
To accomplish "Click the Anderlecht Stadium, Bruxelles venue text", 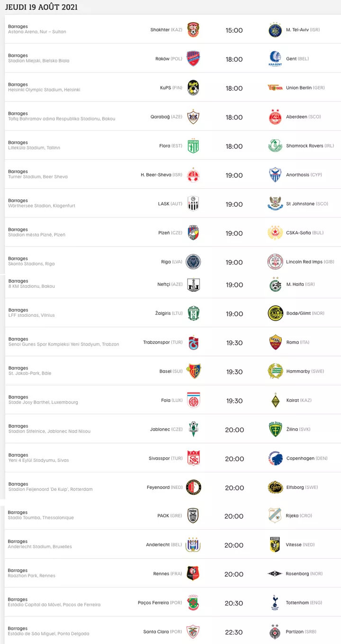I will [40, 547].
